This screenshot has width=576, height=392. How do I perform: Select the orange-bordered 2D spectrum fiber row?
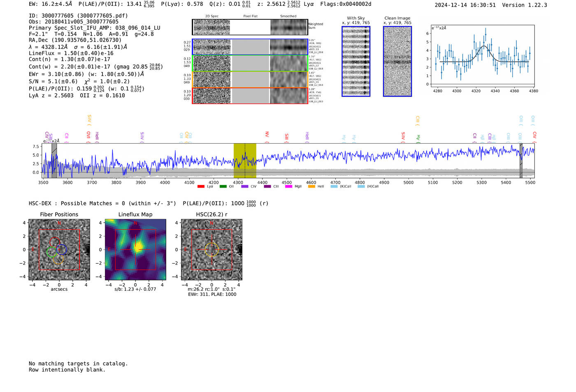(250, 79)
